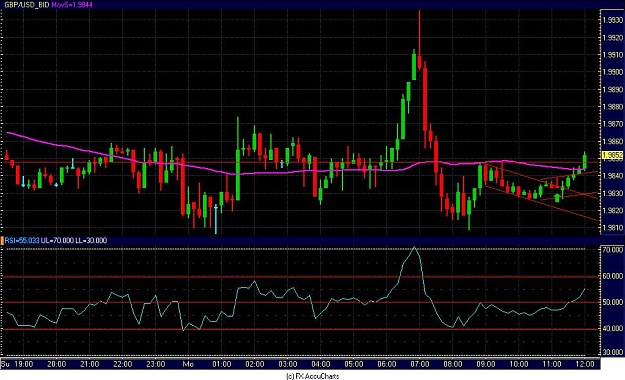625x380 pixels.
Task: Click the LL=30.000 lower limit label
Action: pos(91,240)
